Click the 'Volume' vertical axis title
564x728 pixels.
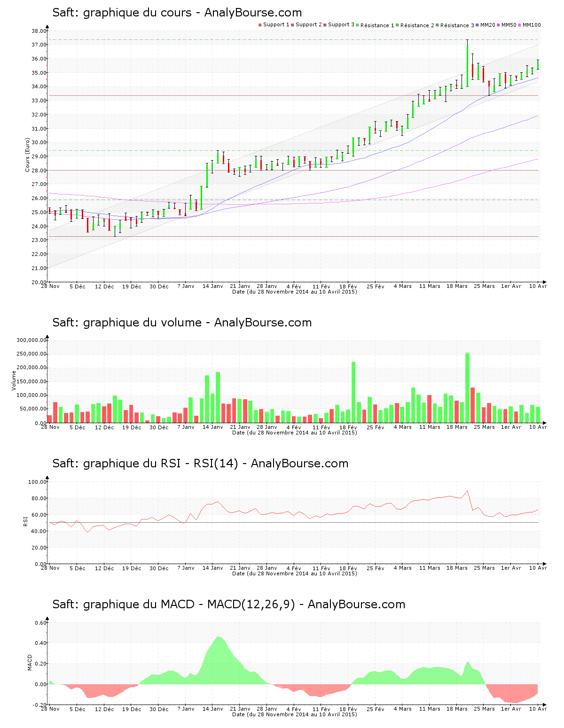click(x=14, y=380)
